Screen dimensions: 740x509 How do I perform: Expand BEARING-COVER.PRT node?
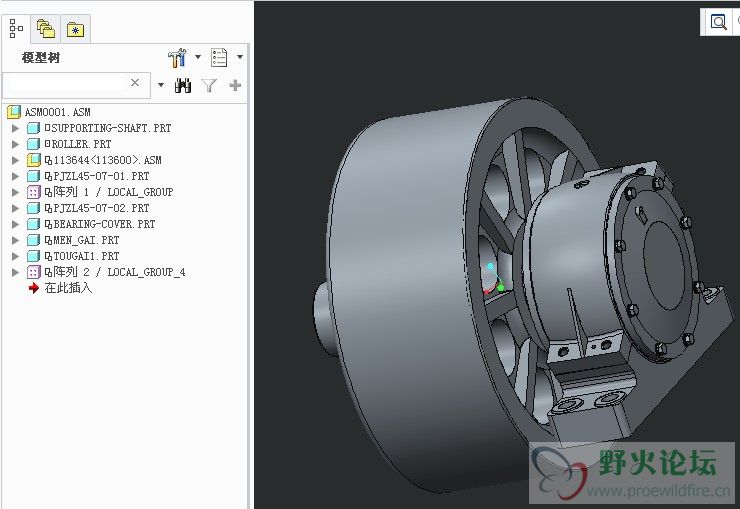pos(15,224)
